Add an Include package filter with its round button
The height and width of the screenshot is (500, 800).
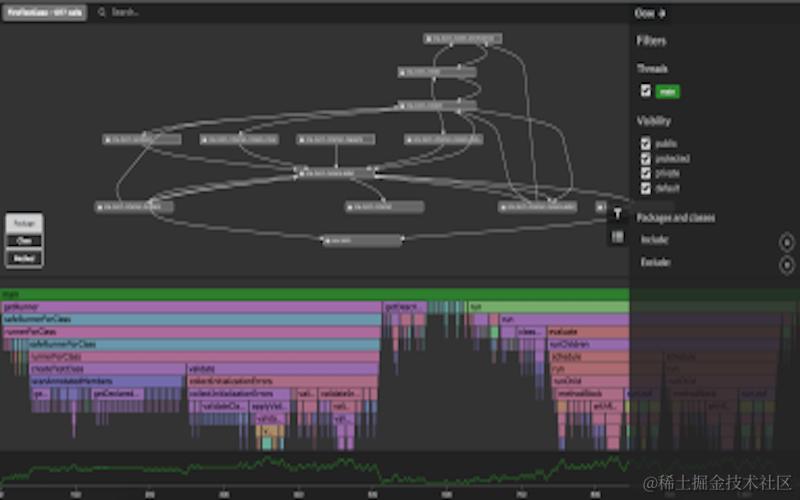point(787,242)
